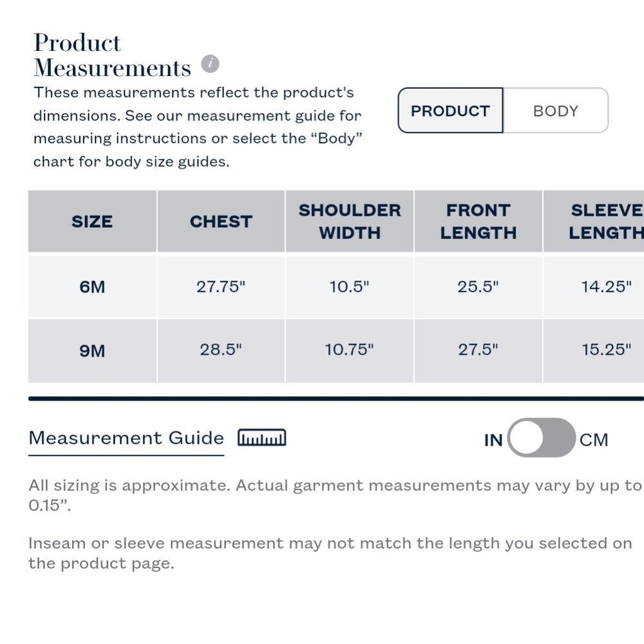This screenshot has height=644, width=644.
Task: Switch to the BODY measurements tab
Action: click(x=556, y=111)
